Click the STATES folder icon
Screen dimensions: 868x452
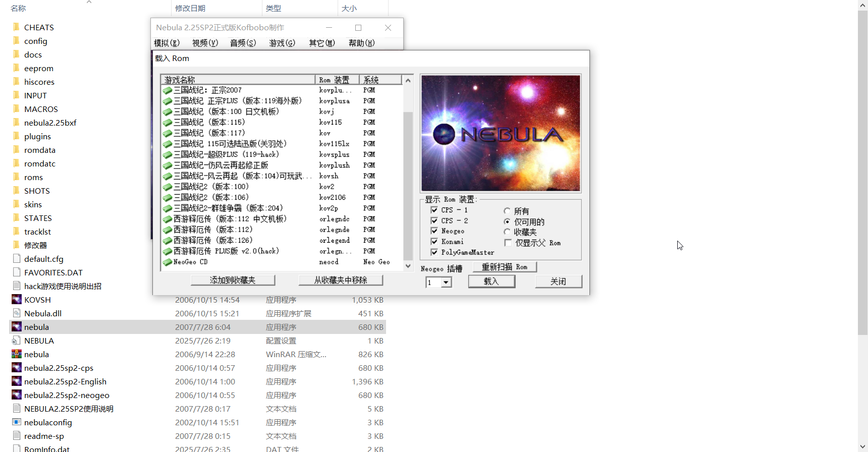coord(16,218)
